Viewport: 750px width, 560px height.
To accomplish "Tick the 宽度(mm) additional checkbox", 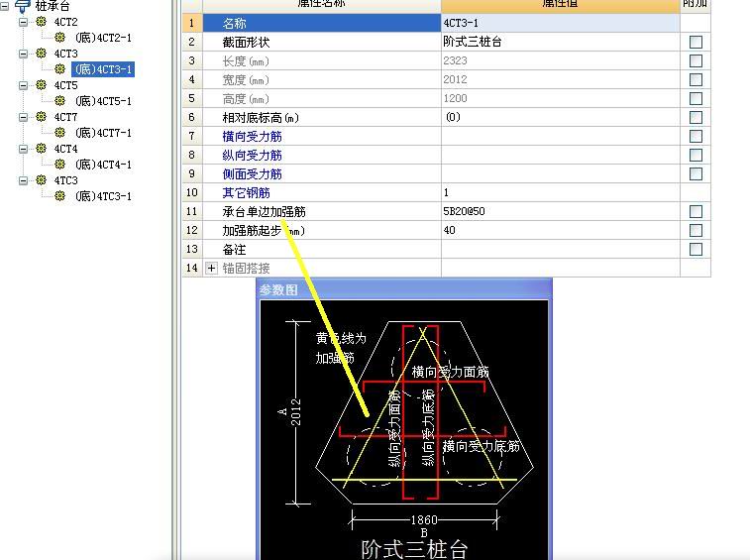I will [696, 79].
